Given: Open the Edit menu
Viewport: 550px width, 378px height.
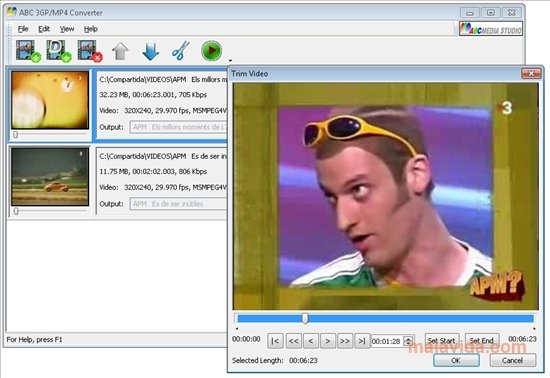Looking at the screenshot, I should 44,29.
